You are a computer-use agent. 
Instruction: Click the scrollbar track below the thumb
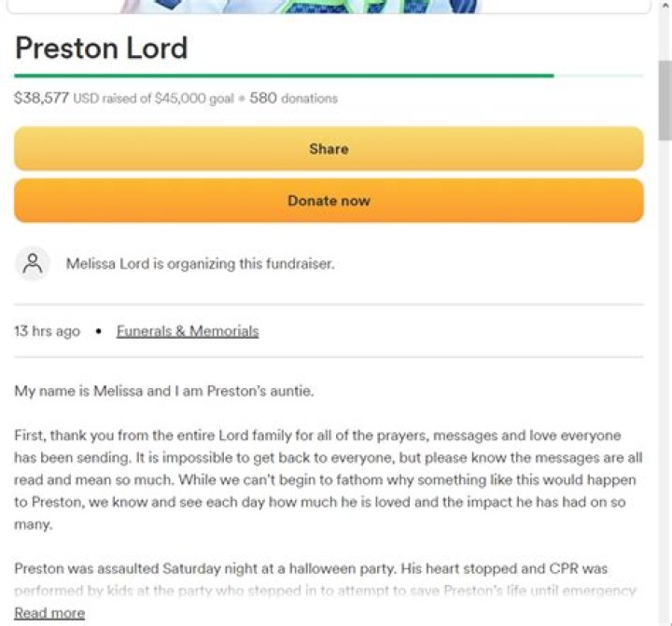pyautogui.click(x=665, y=373)
